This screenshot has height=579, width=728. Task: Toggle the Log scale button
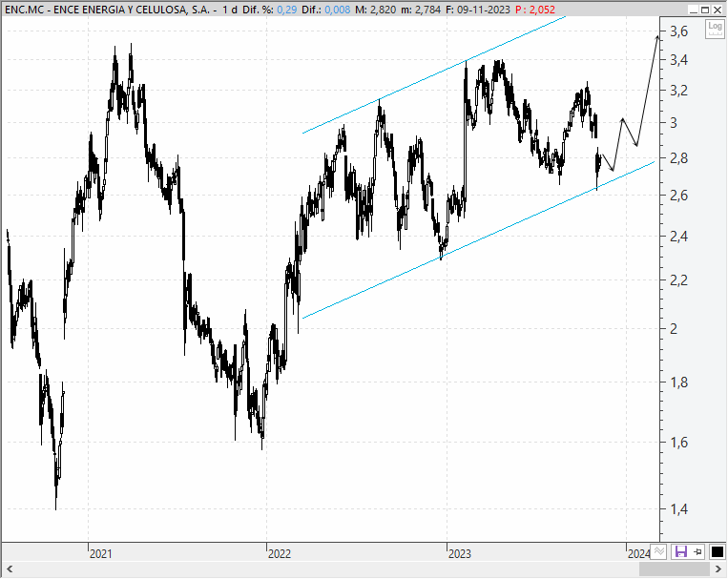point(715,29)
